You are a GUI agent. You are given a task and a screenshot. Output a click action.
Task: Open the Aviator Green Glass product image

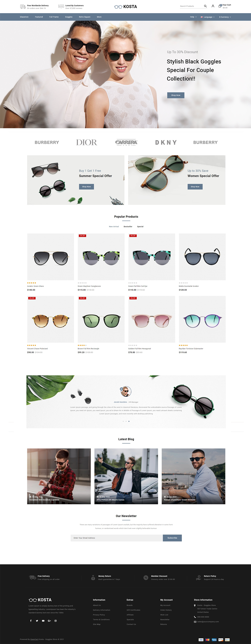click(x=50, y=257)
